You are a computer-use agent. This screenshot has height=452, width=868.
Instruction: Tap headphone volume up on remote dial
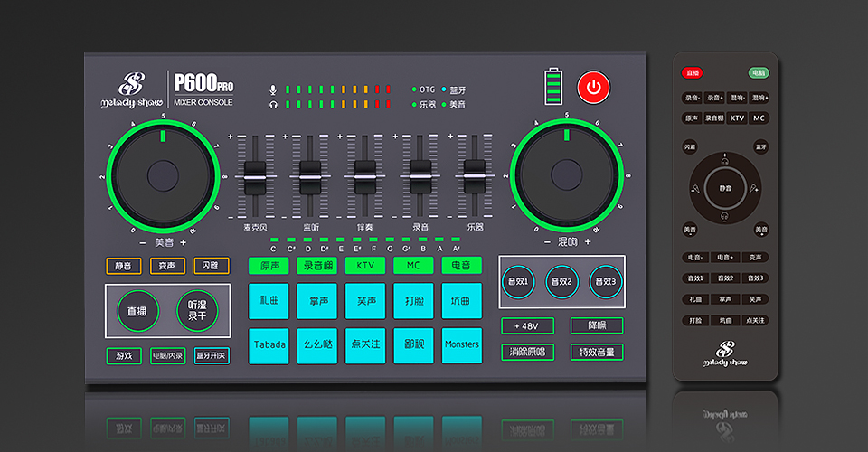(x=724, y=160)
